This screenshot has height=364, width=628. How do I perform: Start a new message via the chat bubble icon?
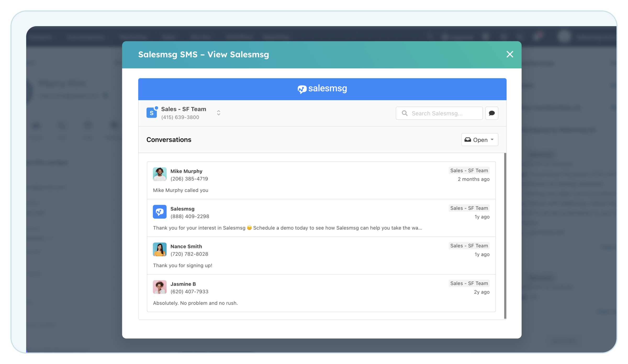492,113
